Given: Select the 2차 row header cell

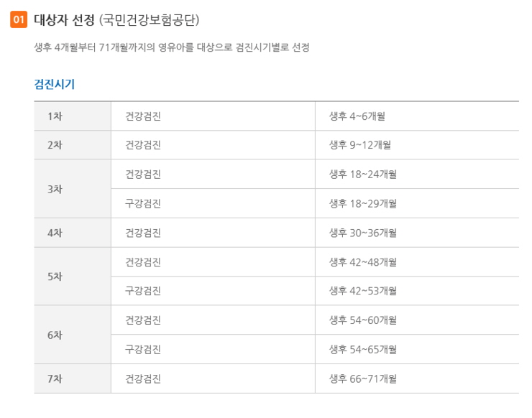Looking at the screenshot, I should coord(55,145).
